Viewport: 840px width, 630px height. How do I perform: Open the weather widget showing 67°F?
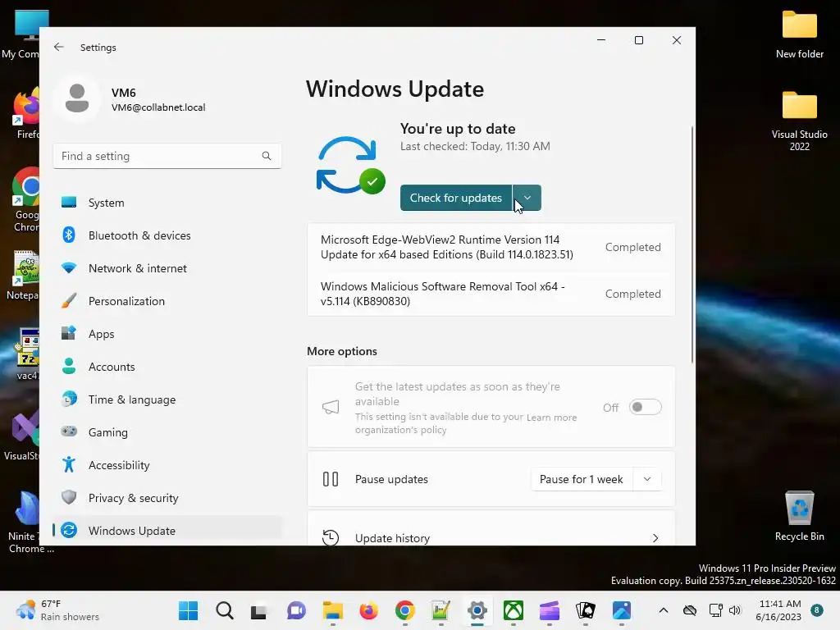[x=58, y=610]
